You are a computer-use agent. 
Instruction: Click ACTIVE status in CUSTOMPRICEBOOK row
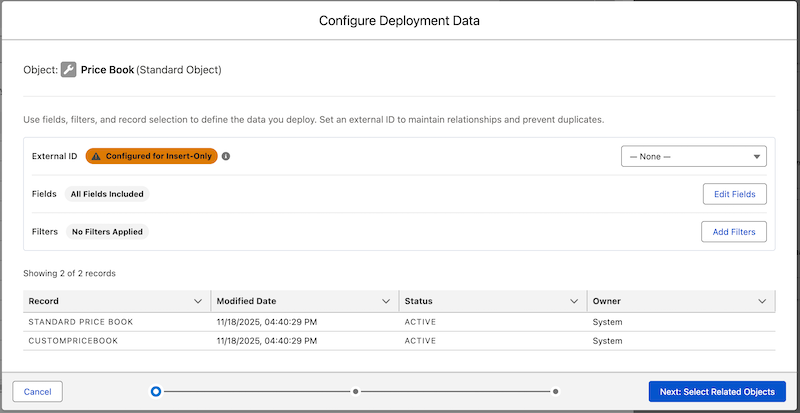coord(420,341)
